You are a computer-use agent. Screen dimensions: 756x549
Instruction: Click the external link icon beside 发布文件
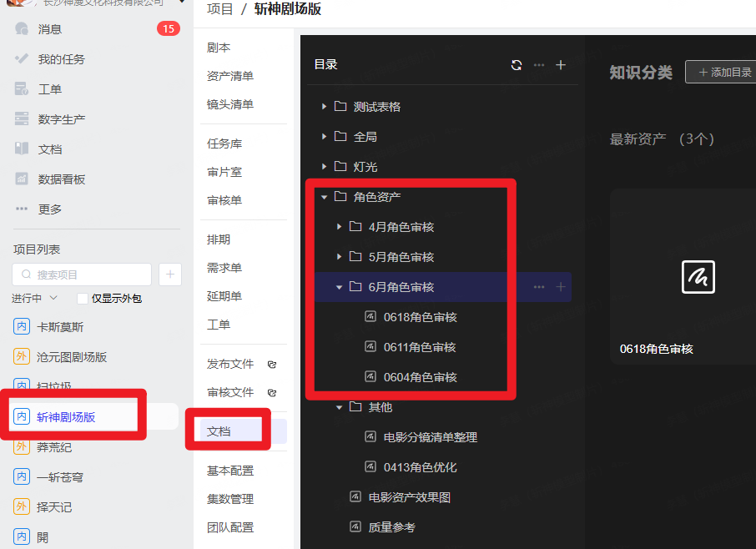point(272,365)
